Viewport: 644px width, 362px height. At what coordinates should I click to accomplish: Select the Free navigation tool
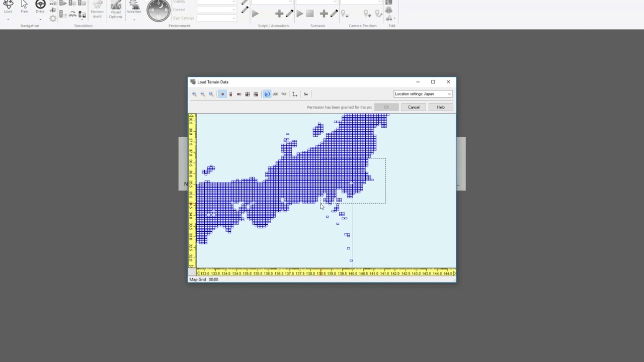[24, 8]
